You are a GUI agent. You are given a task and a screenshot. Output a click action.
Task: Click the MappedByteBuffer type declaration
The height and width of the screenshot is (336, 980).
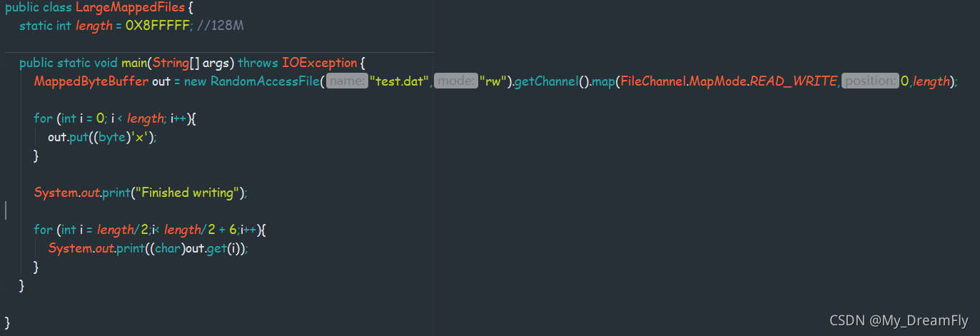(91, 81)
